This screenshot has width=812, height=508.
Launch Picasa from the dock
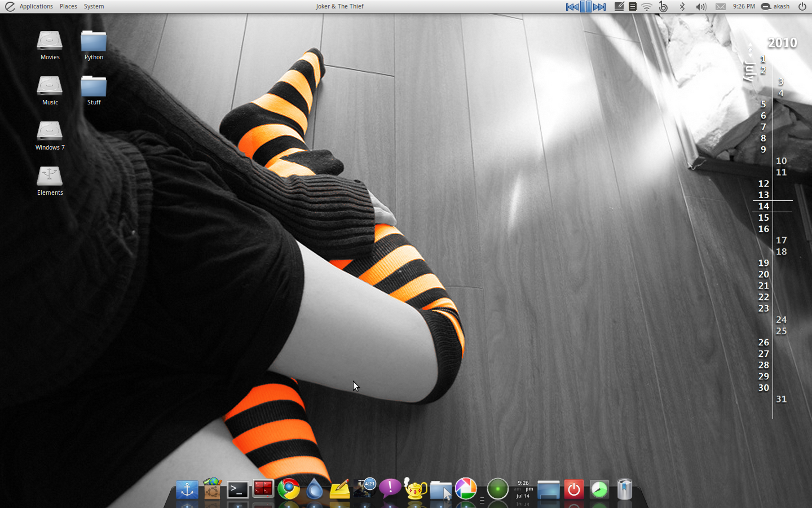(466, 489)
